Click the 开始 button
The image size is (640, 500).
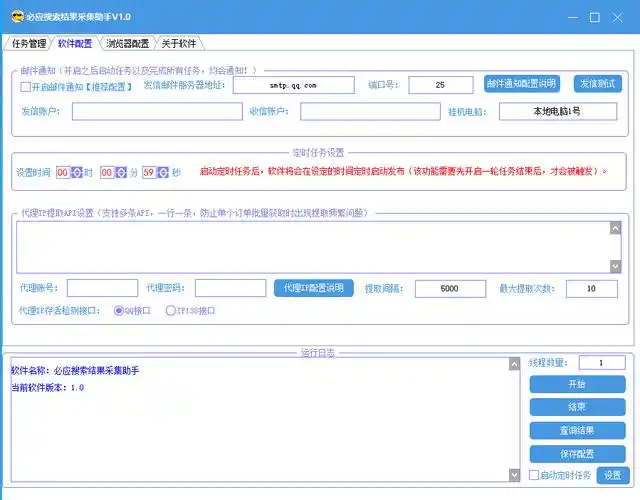578,384
